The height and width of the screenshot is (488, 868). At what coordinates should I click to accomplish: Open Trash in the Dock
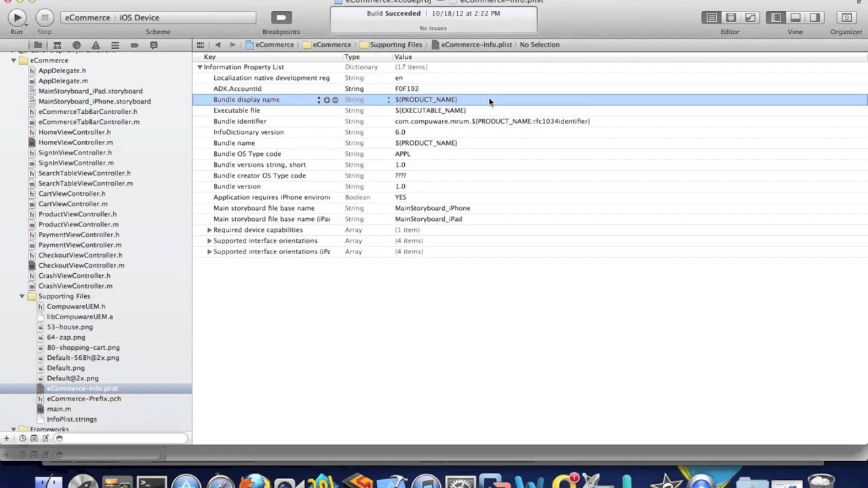click(821, 481)
